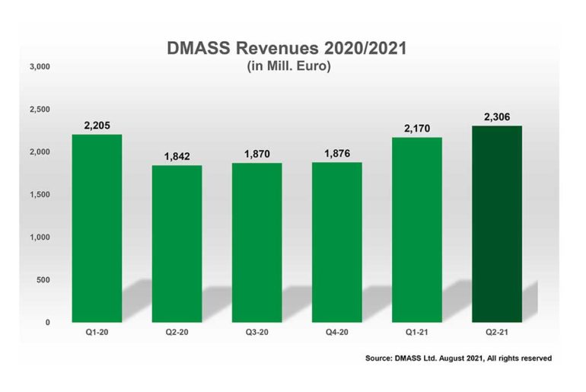This screenshot has height=392, width=586.
Task: Click the Q1-20 bar in the chart
Action: [97, 228]
